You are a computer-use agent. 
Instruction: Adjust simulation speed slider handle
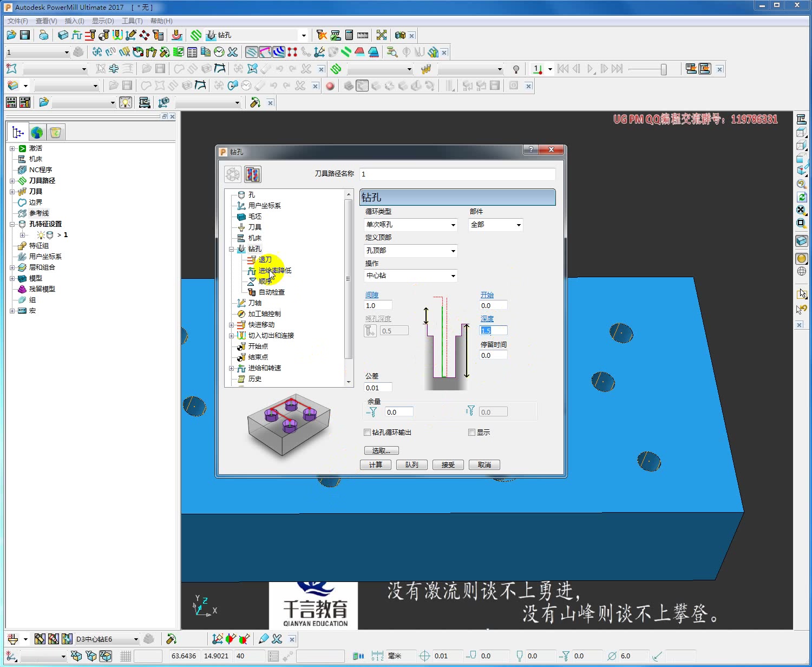coord(663,69)
